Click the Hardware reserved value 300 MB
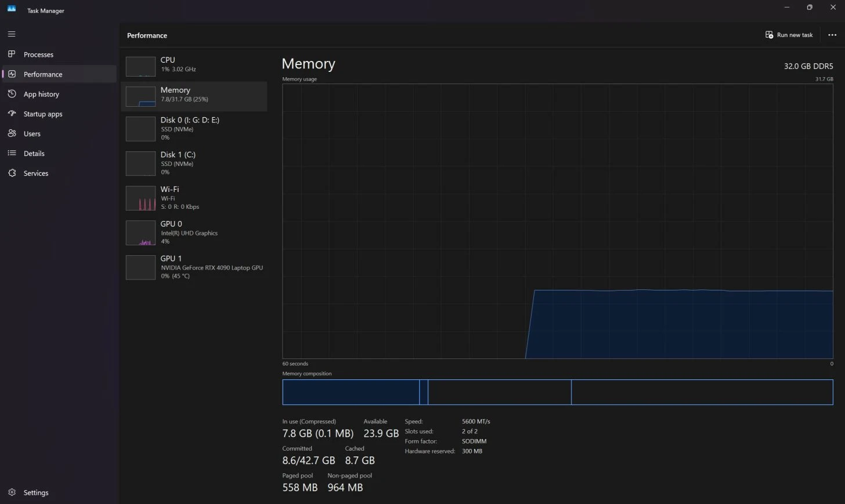The height and width of the screenshot is (504, 845). click(x=472, y=451)
